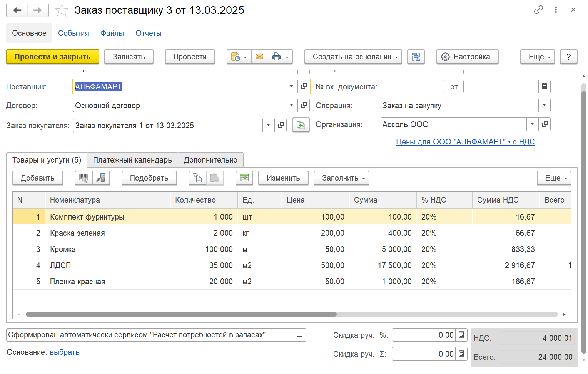Screen dimensions: 588x374
Task: Select the ЛДСП row in the table
Action: (292, 265)
